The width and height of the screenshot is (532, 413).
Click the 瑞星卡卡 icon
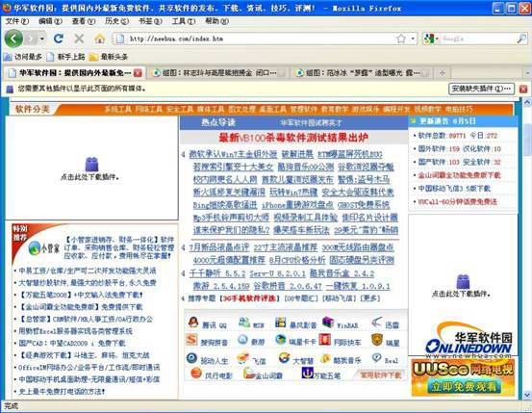tap(280, 340)
